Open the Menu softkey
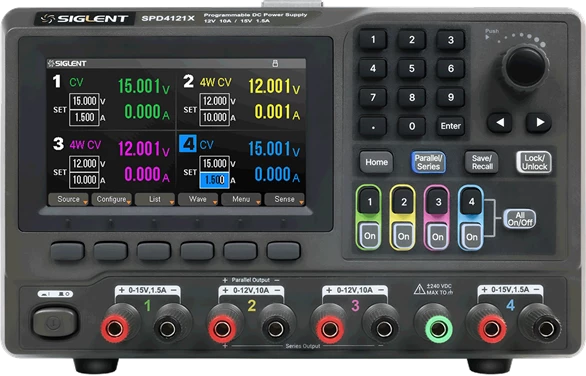Viewport: 586px width, 376px height. [x=241, y=199]
